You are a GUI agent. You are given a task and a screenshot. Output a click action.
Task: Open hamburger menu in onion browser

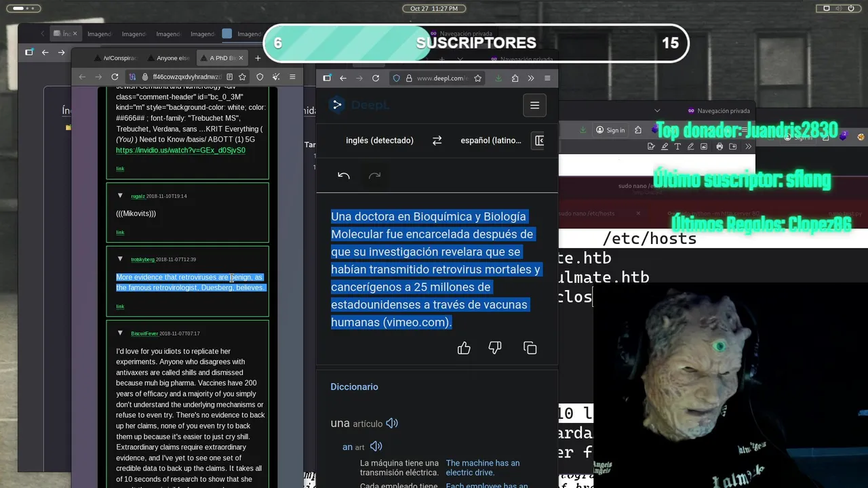[x=292, y=77]
